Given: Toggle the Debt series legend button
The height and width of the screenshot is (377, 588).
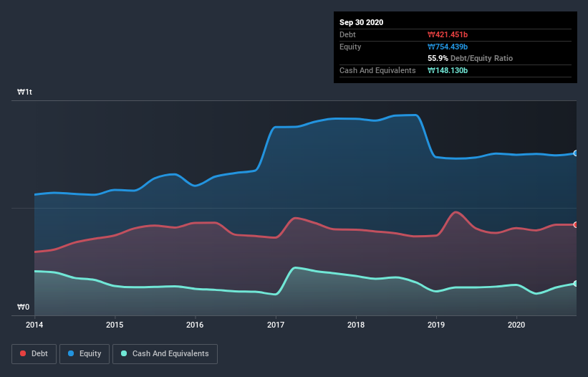Looking at the screenshot, I should point(34,354).
